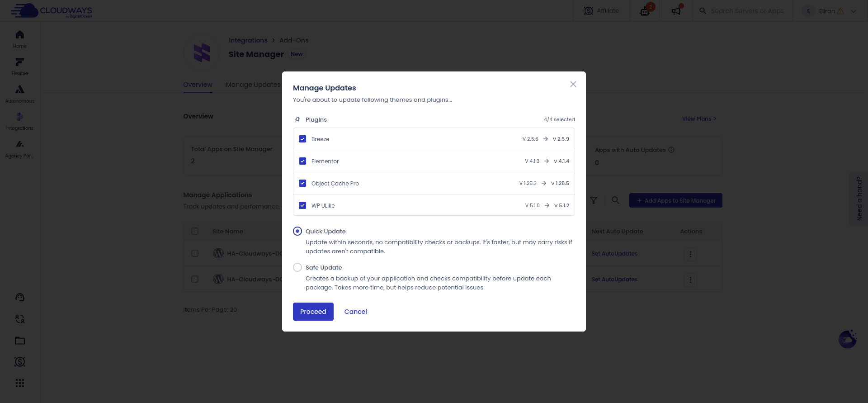Click the 4/4 selected counter
The width and height of the screenshot is (868, 403).
coord(559,119)
